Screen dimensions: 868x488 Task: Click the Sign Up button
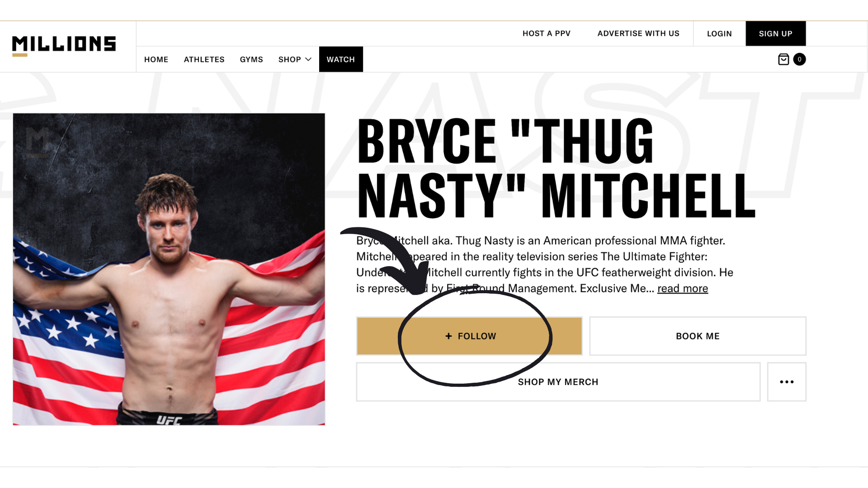pos(775,33)
